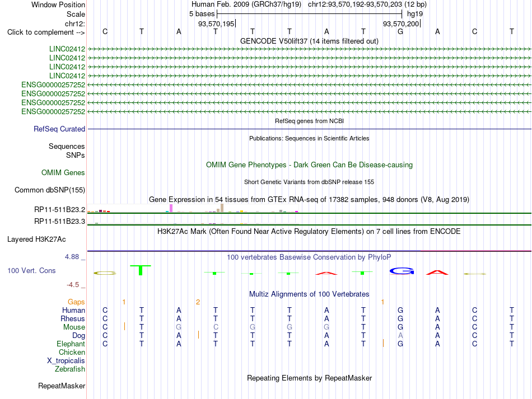532x399 pixels.
Task: Click the grayed A base in Dog row
Action: [x=400, y=335]
